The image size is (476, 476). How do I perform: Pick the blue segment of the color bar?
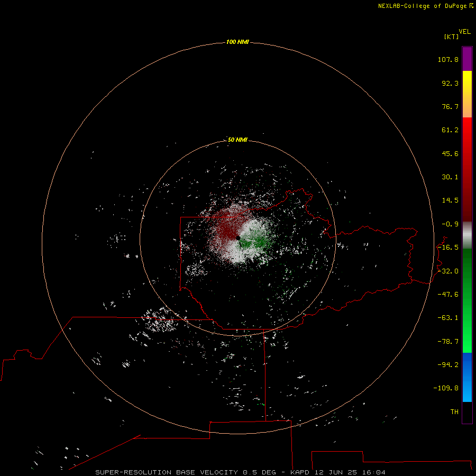[467, 377]
